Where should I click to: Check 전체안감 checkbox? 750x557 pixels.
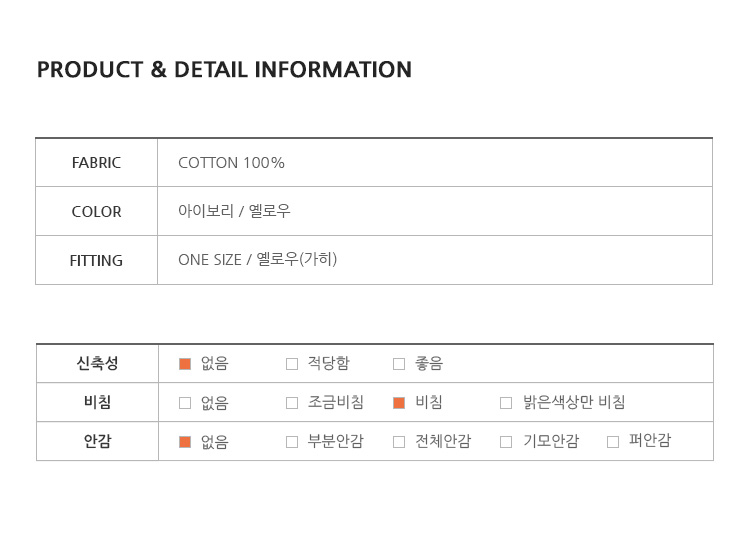tap(399, 442)
